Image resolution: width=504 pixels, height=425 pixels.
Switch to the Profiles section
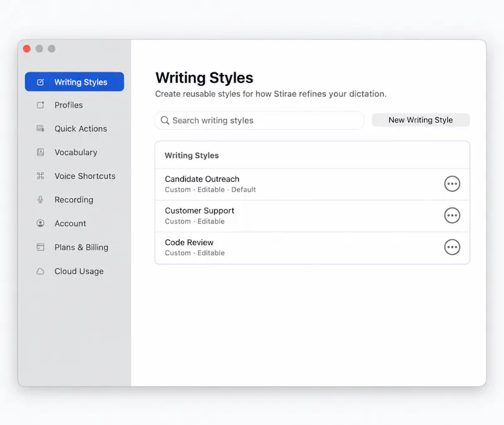74,105
